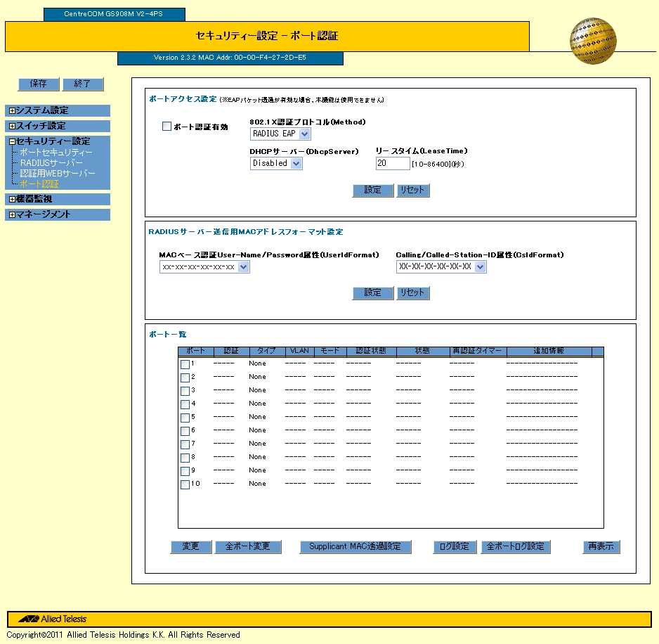Collapse the セキュリティー設定 menu
This screenshot has width=659, height=644.
(12, 141)
